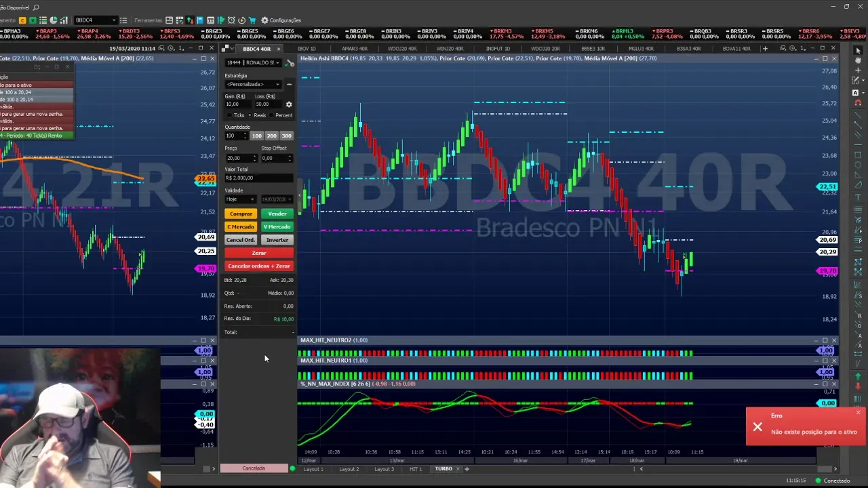Open the alarm clock alerts icon

pos(231,20)
